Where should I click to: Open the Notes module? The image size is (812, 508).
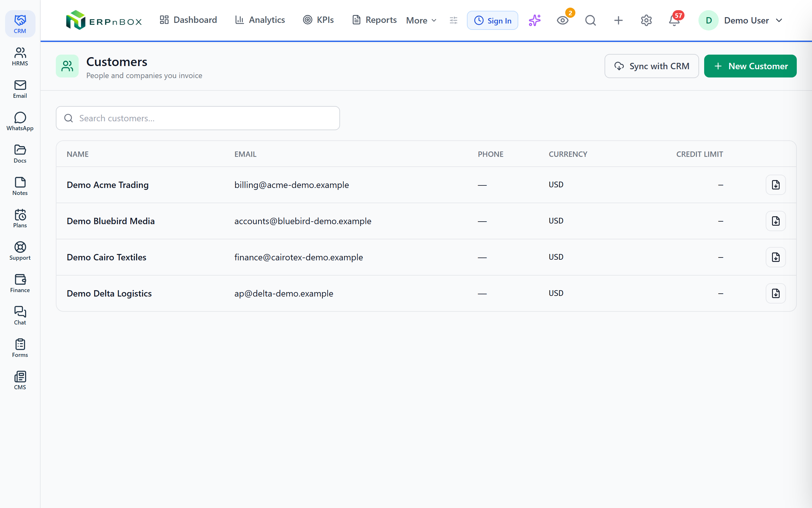point(20,186)
